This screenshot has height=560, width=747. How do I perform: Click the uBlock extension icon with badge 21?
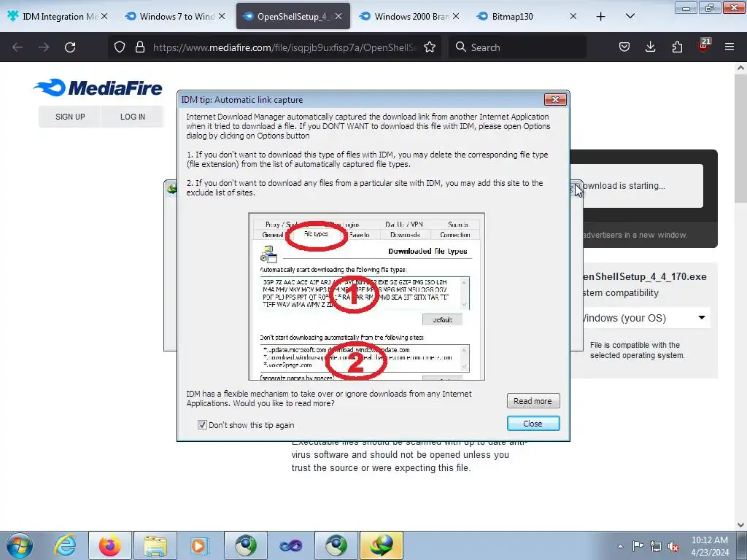[x=704, y=46]
